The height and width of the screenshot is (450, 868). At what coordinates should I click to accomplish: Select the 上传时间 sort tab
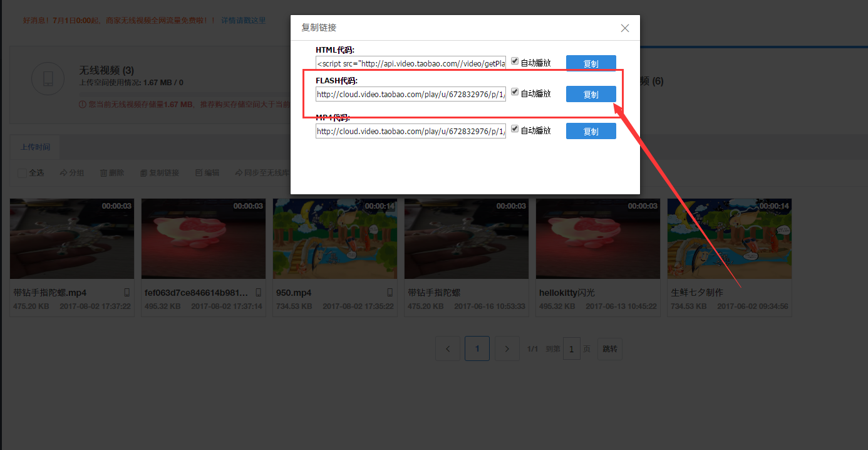coord(35,147)
